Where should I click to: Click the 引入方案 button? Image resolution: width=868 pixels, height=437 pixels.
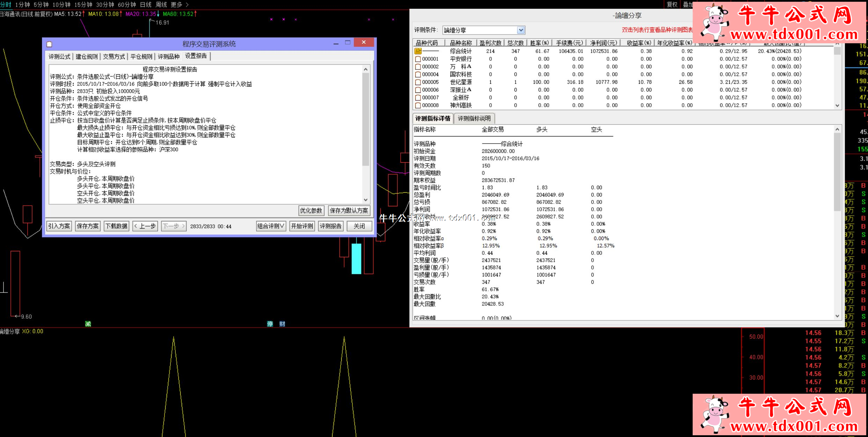[59, 226]
